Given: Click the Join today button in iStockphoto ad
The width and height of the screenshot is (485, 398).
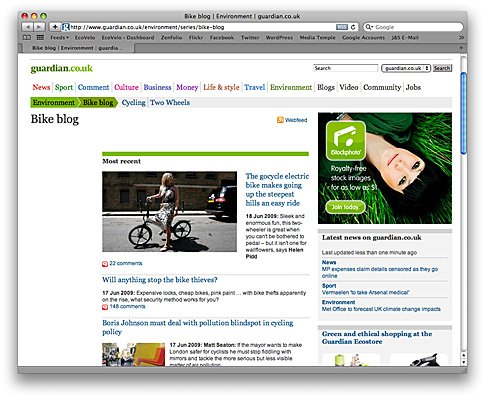Looking at the screenshot, I should point(345,207).
